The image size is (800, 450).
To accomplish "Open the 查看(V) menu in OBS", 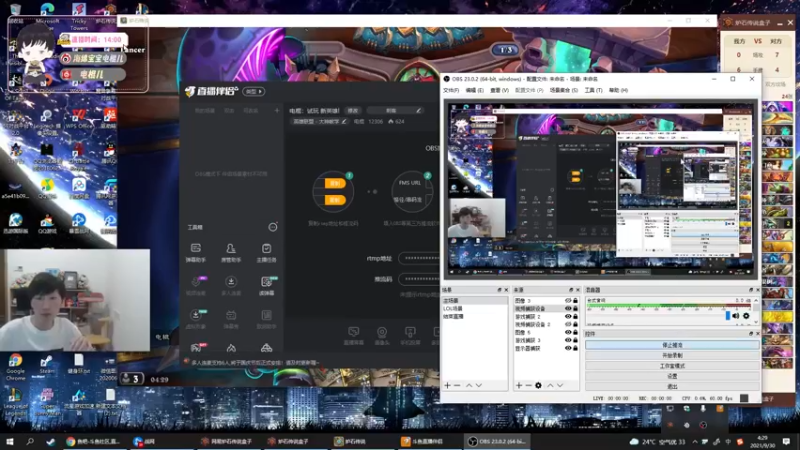I will click(499, 90).
